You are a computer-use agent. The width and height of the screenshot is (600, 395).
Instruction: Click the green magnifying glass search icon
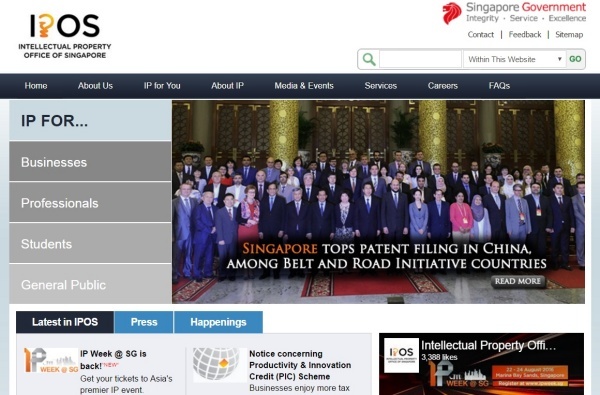[369, 59]
